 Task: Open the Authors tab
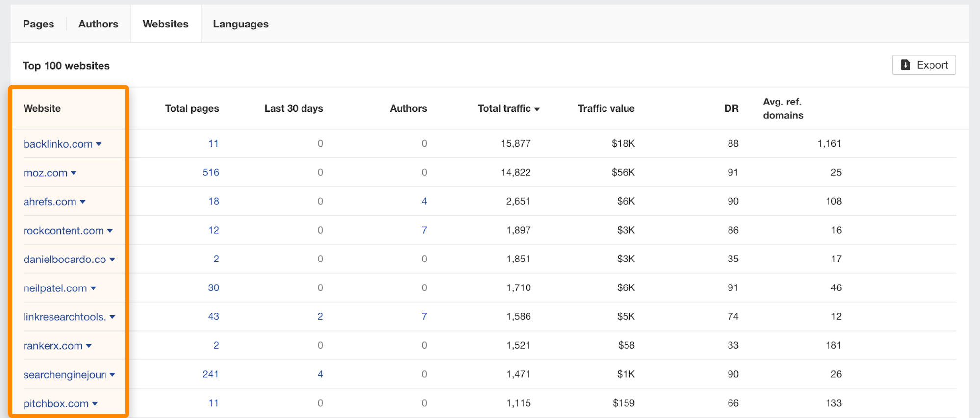[98, 24]
